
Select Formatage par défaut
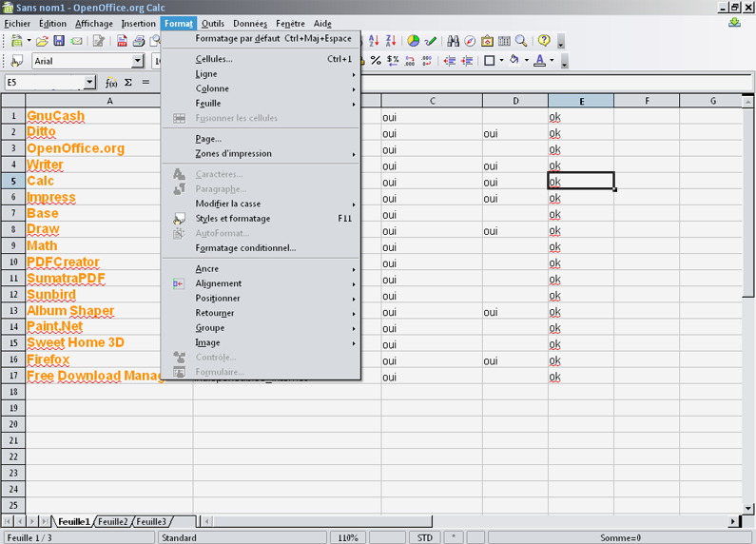click(x=261, y=39)
